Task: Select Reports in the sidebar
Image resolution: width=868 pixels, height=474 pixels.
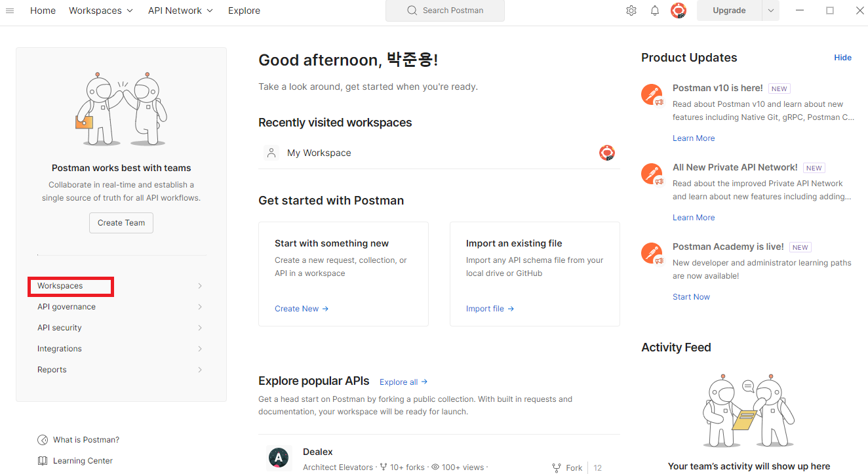Action: (52, 370)
